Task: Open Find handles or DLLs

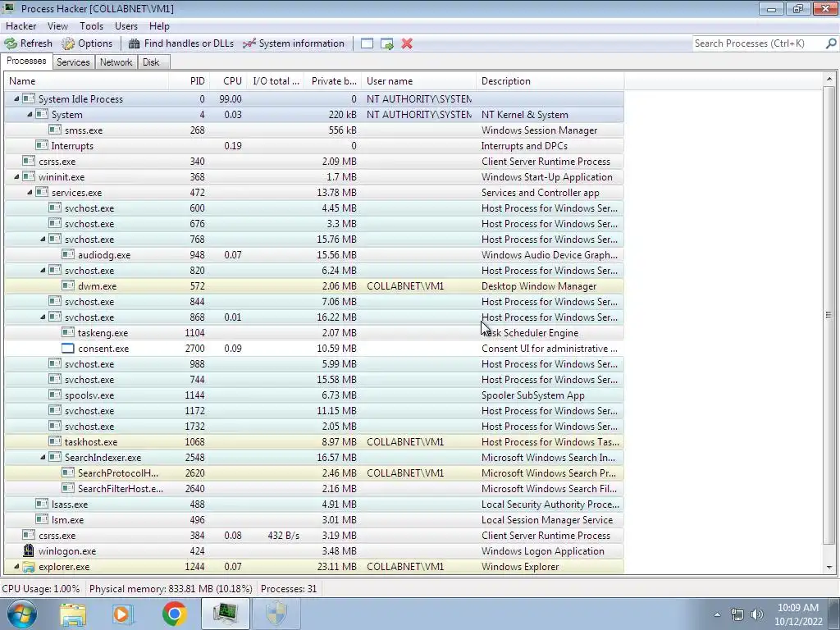Action: [x=181, y=43]
